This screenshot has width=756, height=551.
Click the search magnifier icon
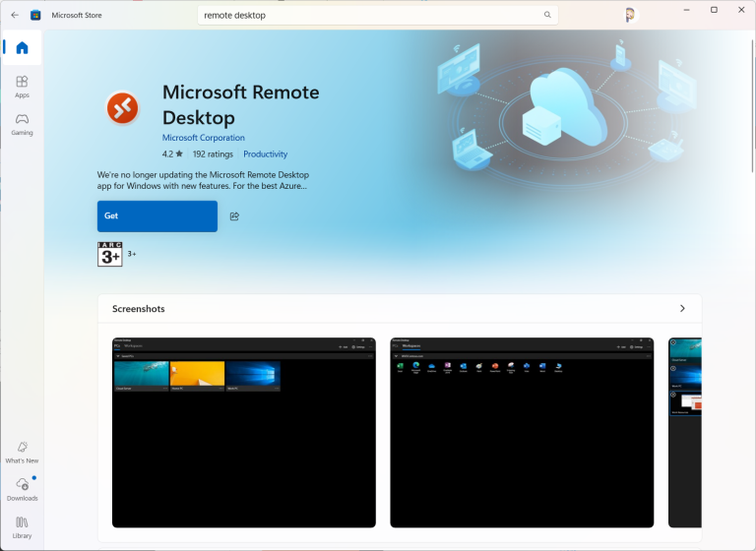coord(547,15)
